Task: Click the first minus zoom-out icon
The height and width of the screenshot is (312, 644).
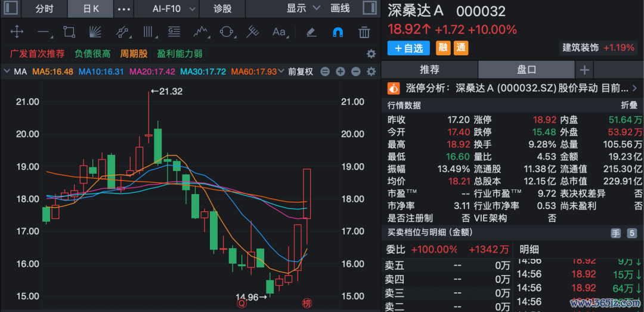Action: click(x=325, y=71)
